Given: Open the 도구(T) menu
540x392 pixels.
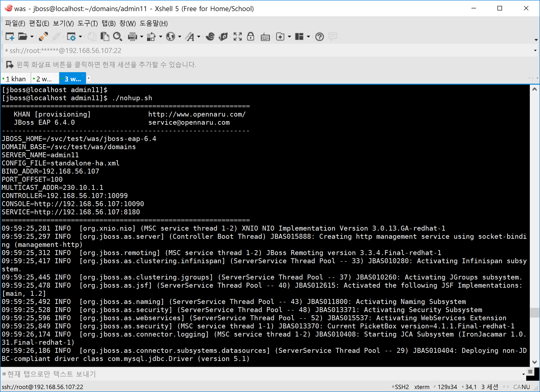Looking at the screenshot, I should click(x=87, y=23).
